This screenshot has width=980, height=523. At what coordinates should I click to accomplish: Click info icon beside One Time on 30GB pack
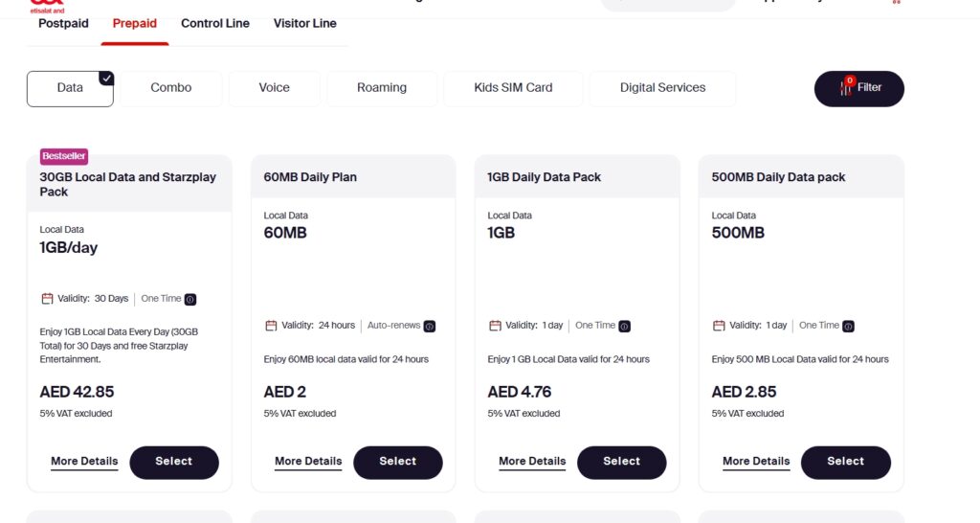(x=190, y=299)
